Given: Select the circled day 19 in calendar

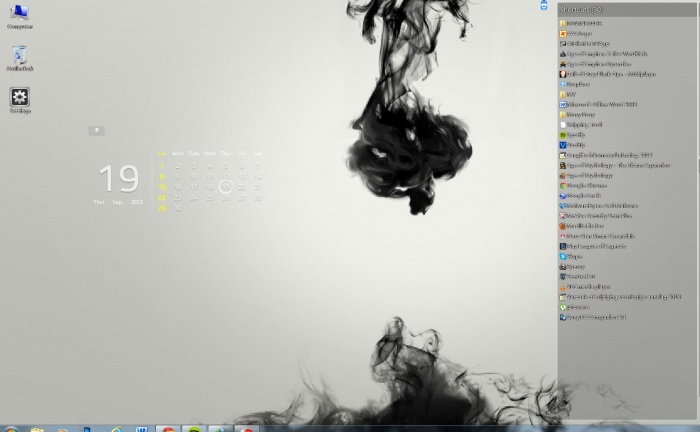Looking at the screenshot, I should 225,186.
